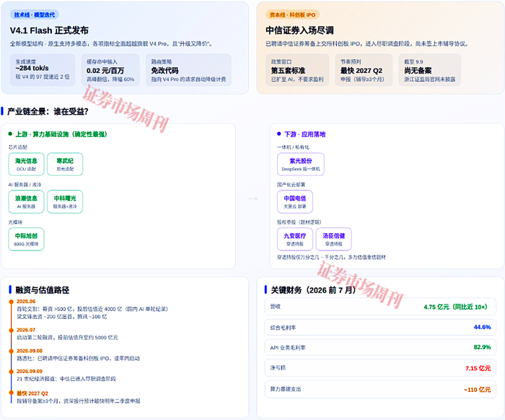Select the 海光信息 company chip
The width and height of the screenshot is (505, 420).
pos(26,165)
